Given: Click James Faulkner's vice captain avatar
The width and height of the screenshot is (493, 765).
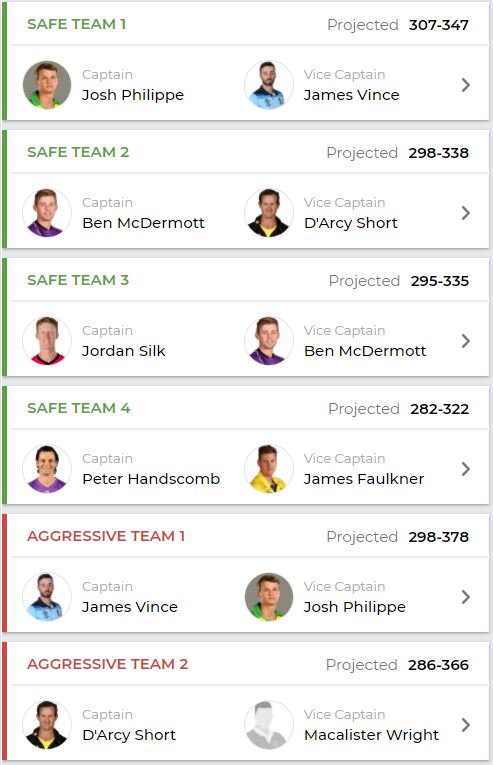Looking at the screenshot, I should point(268,469).
